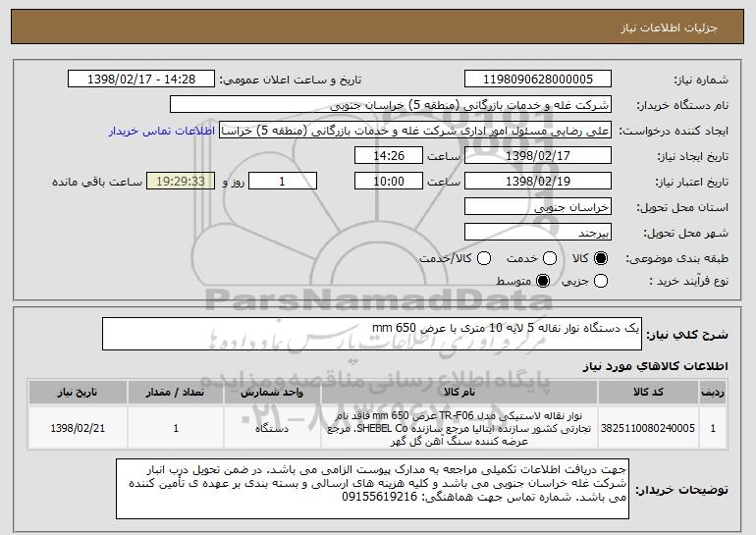Click the creation date field 1398/02/17

(x=538, y=156)
